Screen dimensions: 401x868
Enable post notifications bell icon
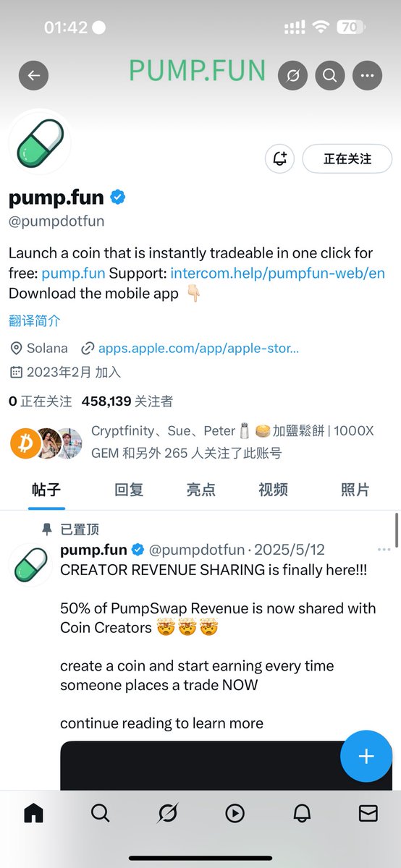280,158
